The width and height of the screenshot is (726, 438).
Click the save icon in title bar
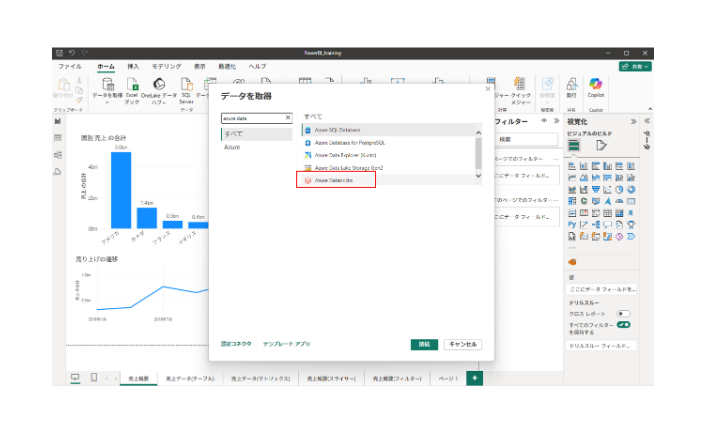click(x=59, y=53)
